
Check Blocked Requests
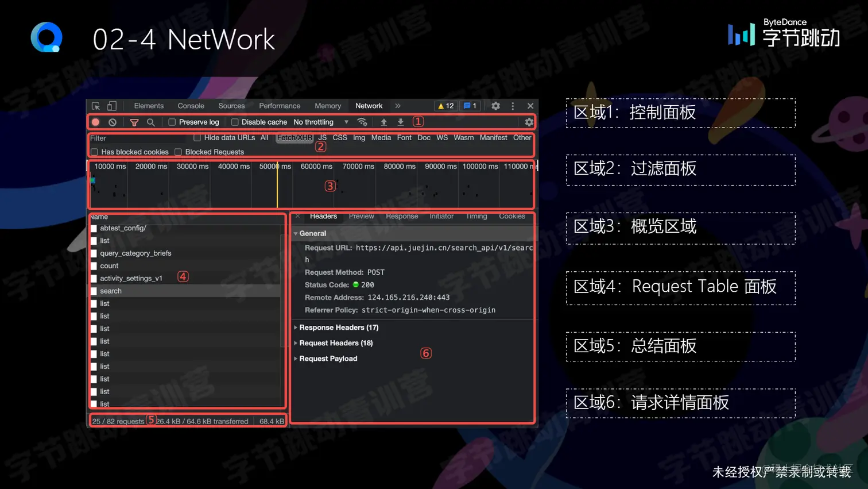click(x=178, y=152)
